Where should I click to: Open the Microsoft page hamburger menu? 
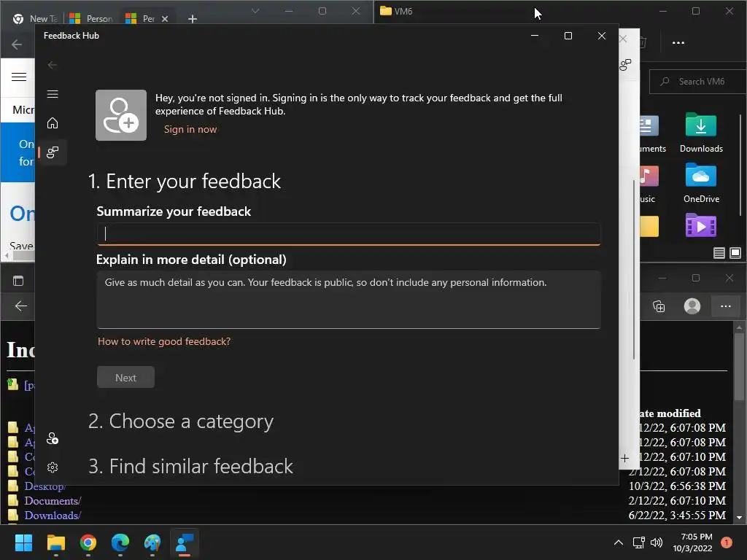[19, 77]
